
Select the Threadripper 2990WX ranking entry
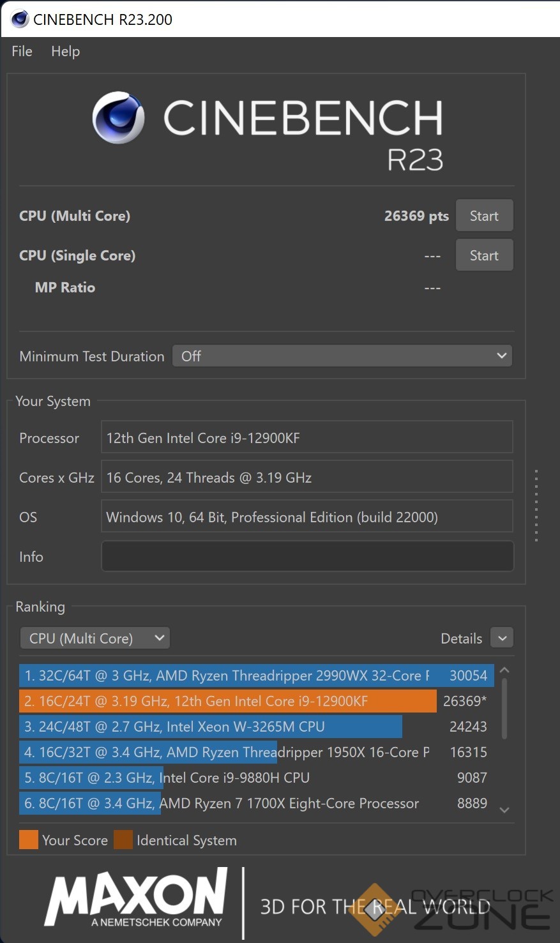tap(255, 675)
